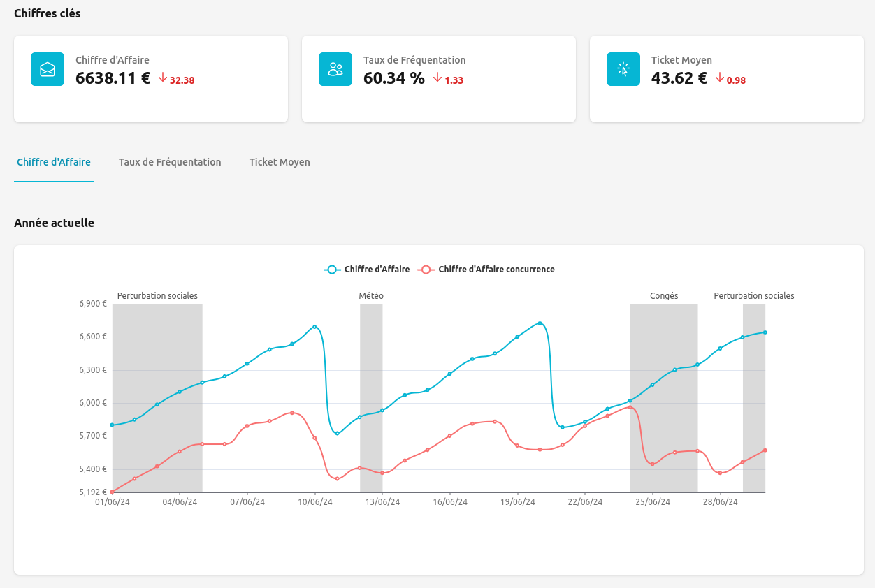Select the Chiffre d'Affaire tab
The width and height of the screenshot is (875, 588).
(x=53, y=161)
